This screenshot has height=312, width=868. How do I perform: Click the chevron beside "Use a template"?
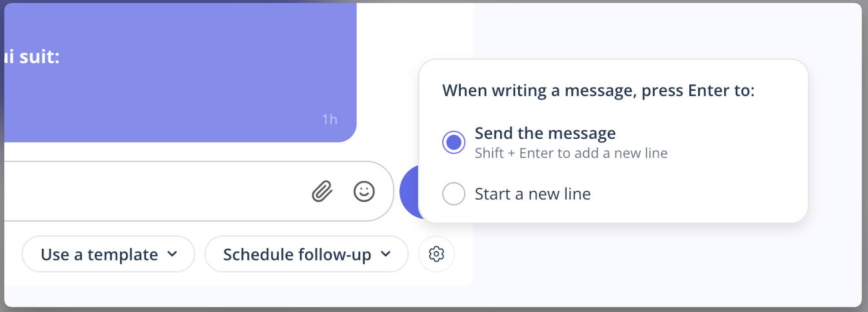(172, 254)
